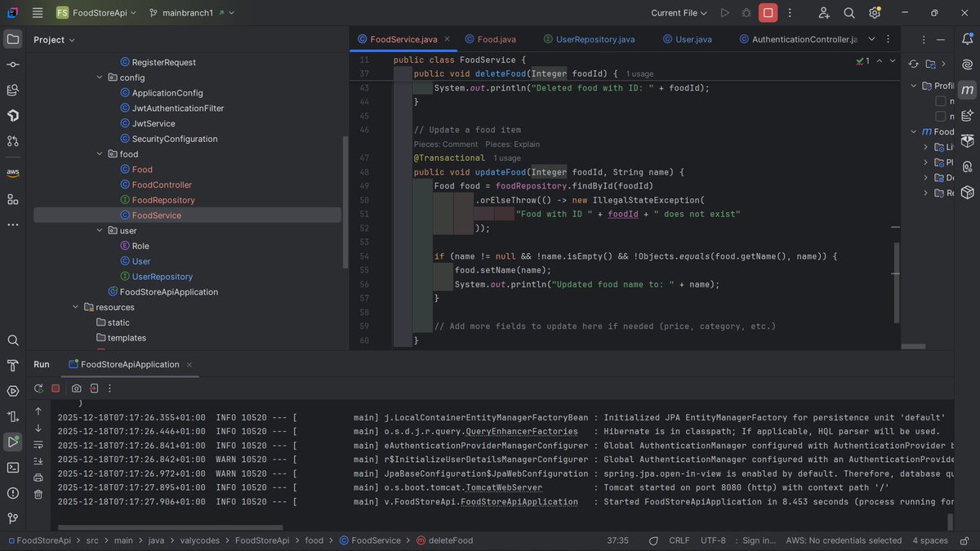Click the AWS: No credentials selected status
This screenshot has width=980, height=551.
844,540
